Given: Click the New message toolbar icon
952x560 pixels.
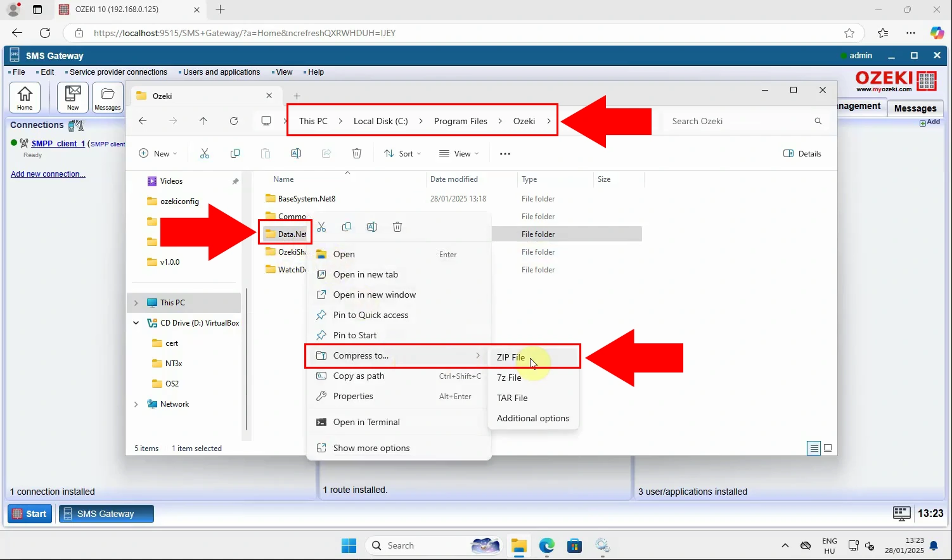Looking at the screenshot, I should [x=73, y=98].
